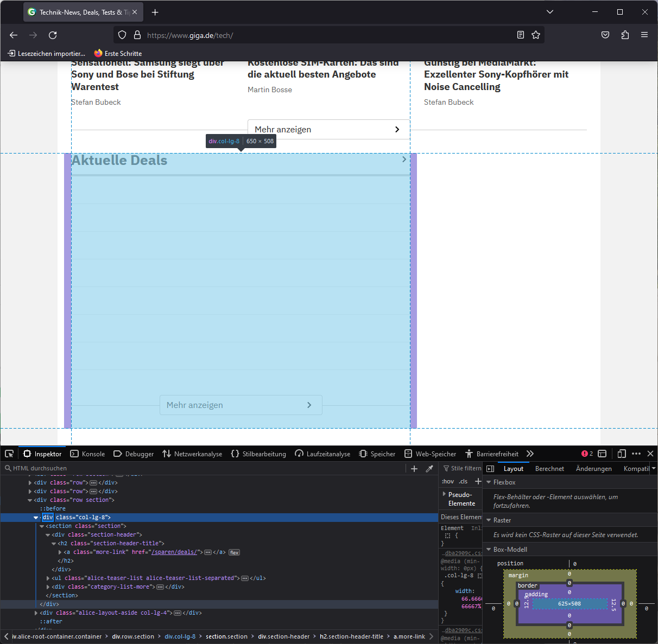This screenshot has height=644, width=658.
Task: Follow the /sparen/deals/ link in the Inspector
Action: pos(174,552)
